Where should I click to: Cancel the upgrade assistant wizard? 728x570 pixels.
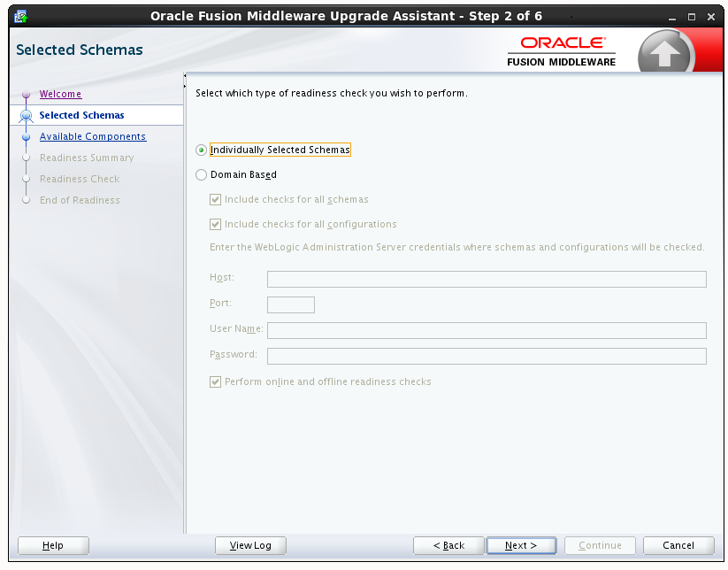[678, 545]
